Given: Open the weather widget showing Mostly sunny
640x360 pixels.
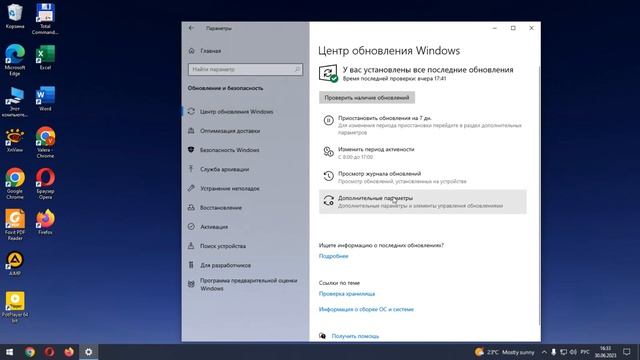Looking at the screenshot, I should (504, 352).
